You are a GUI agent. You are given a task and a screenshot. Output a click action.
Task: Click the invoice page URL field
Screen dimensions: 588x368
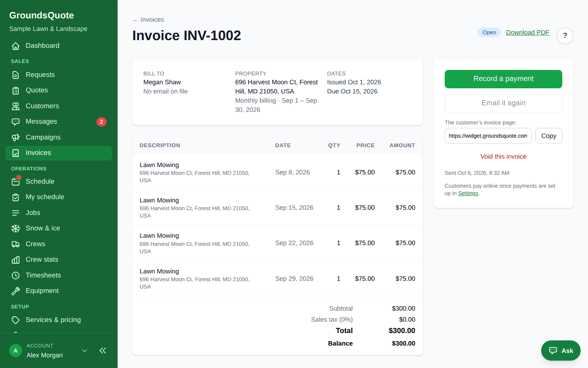(488, 136)
